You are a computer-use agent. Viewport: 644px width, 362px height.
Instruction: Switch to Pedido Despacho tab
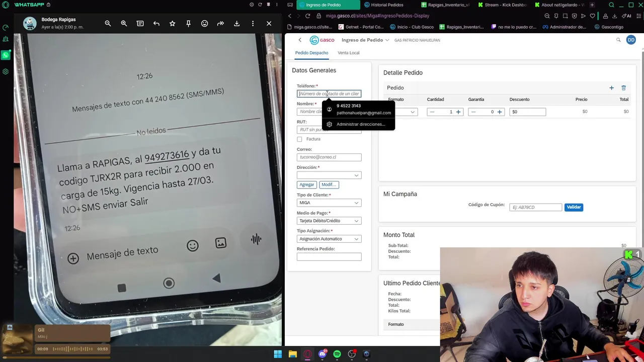(x=311, y=53)
